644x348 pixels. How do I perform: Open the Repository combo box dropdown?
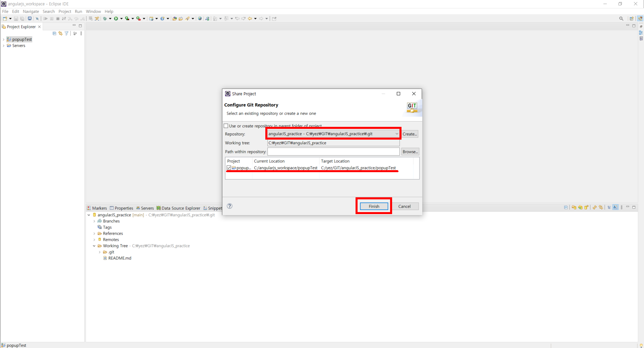point(397,134)
